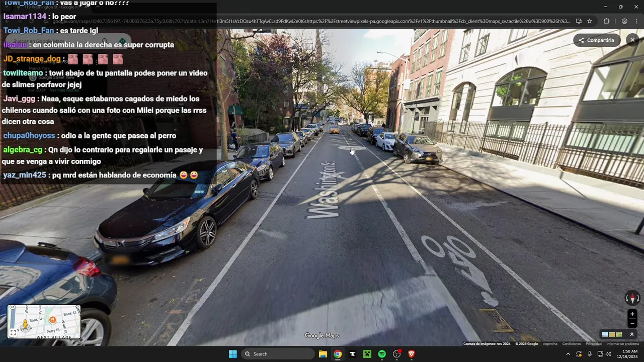Viewport: 644px width, 362px height.
Task: Expand the minimap with the fullscreen icon
Action: tap(13, 333)
